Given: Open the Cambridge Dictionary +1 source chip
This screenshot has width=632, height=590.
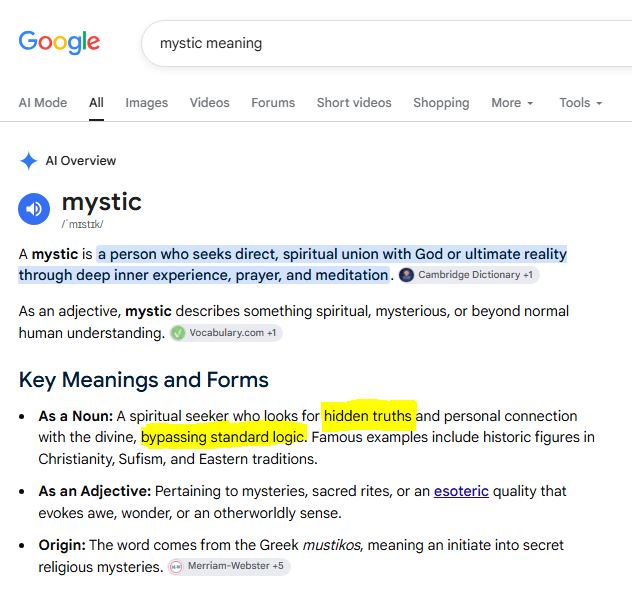Looking at the screenshot, I should [x=469, y=275].
